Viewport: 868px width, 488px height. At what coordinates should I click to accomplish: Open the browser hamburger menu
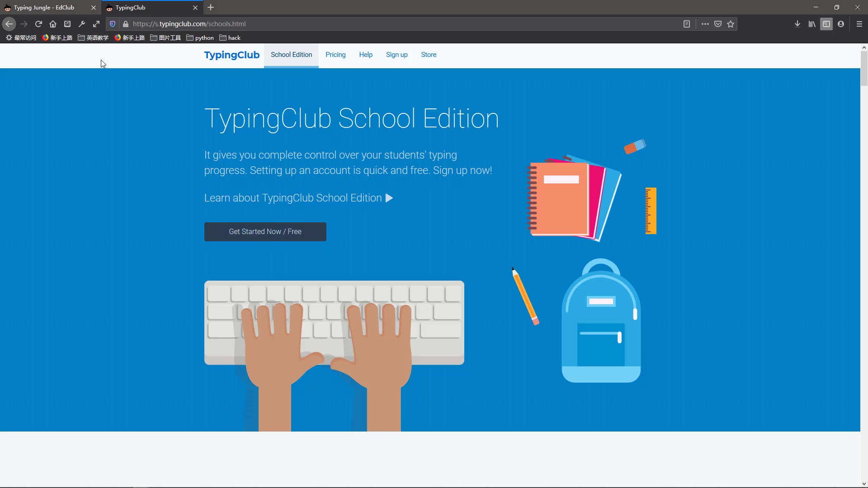point(859,24)
